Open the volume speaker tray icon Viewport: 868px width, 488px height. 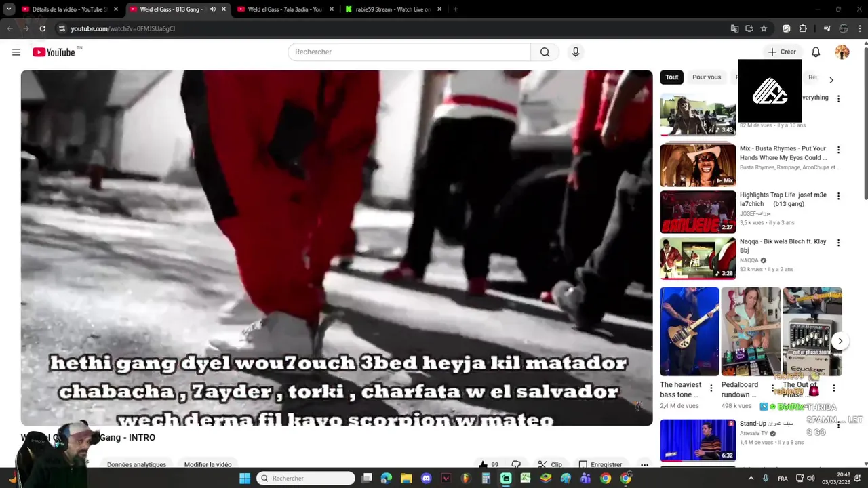810,479
